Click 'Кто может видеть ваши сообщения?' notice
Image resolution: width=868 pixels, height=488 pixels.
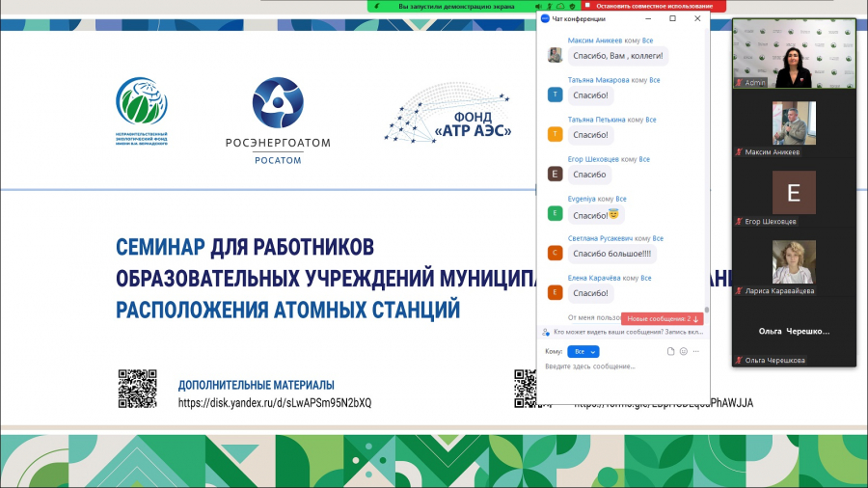(621, 333)
